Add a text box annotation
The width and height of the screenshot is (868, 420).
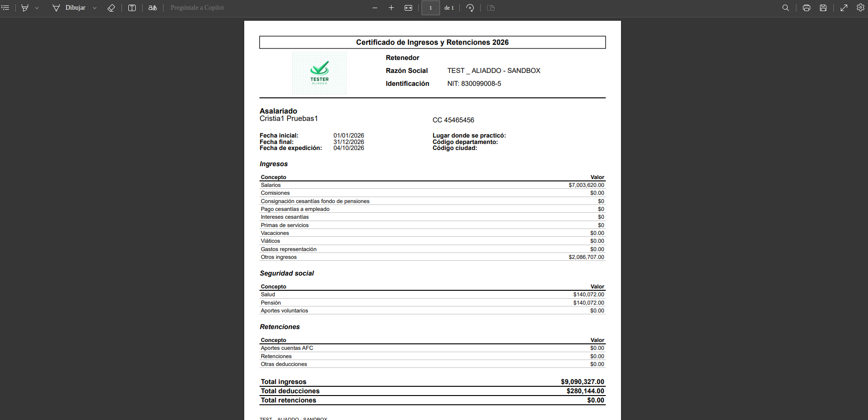132,8
